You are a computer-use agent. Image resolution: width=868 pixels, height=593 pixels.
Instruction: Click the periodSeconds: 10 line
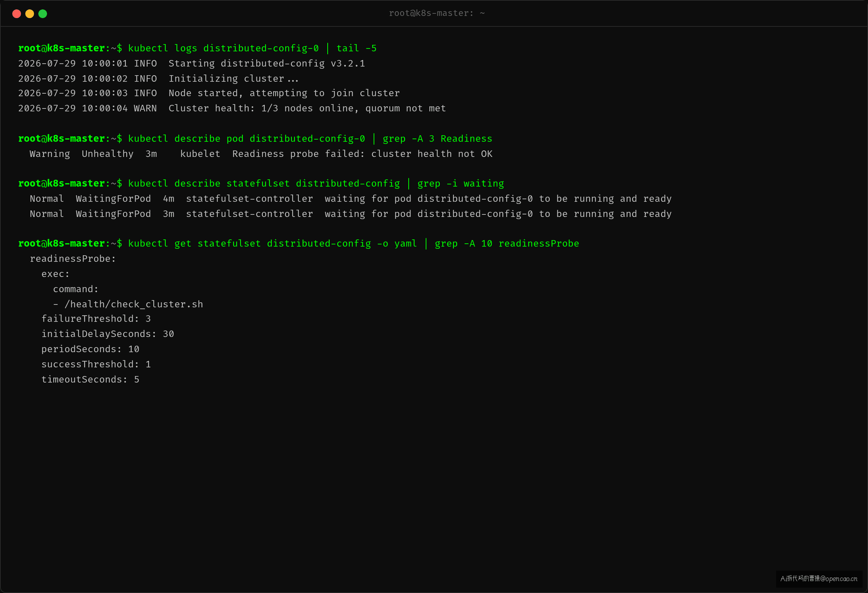point(90,349)
